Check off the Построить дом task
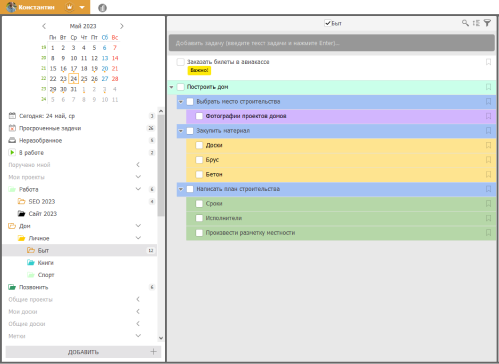Viewport: 499px width, 364px height. tap(180, 87)
